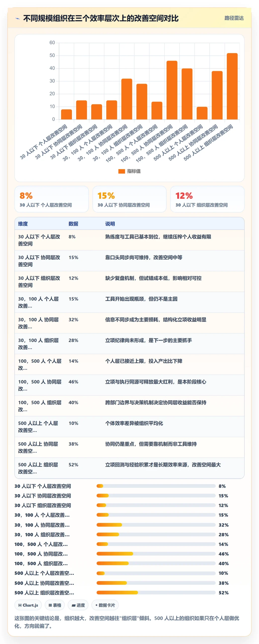Click table cell 协同仍是重点
The image size is (259, 644).
(x=151, y=444)
